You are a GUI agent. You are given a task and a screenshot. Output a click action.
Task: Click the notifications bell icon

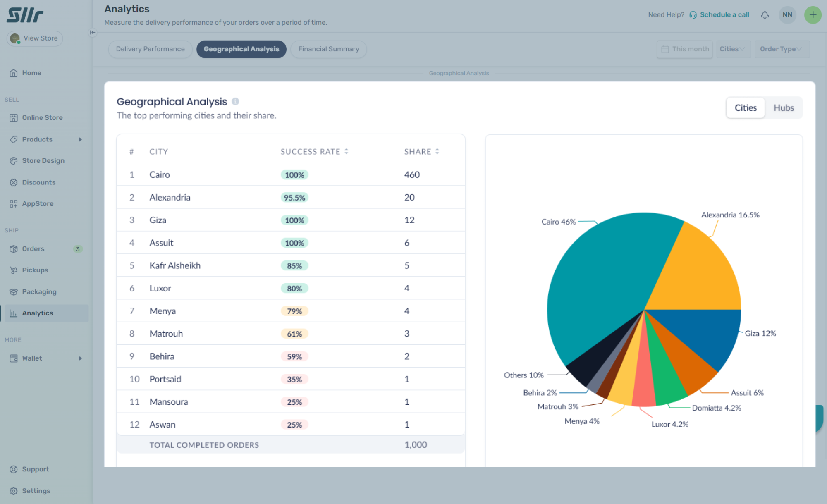765,15
